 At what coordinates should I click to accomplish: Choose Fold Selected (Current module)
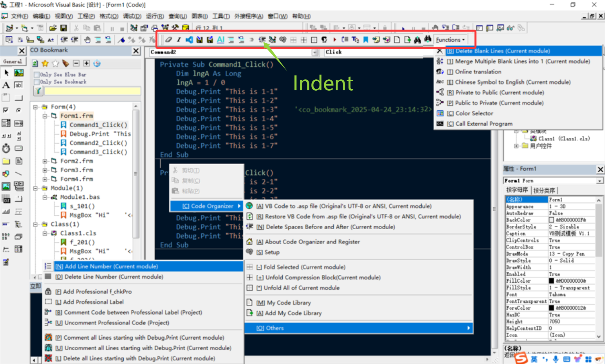tap(358, 267)
